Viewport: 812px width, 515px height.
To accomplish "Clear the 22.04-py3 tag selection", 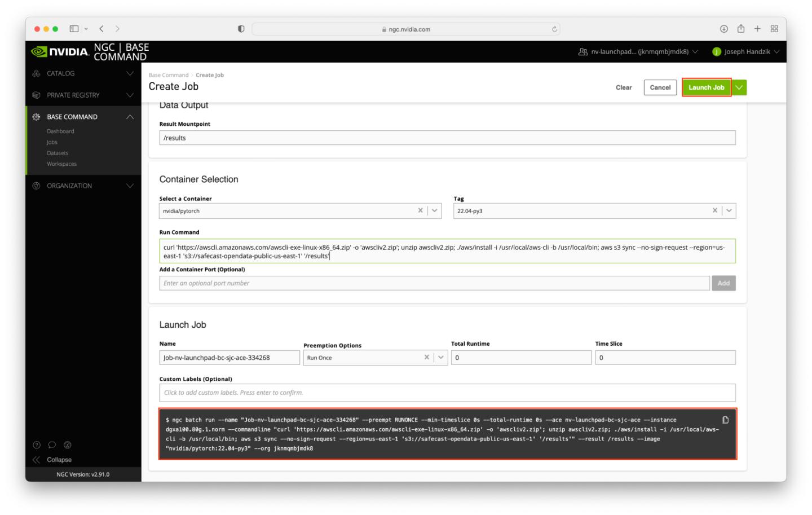I will tap(714, 210).
